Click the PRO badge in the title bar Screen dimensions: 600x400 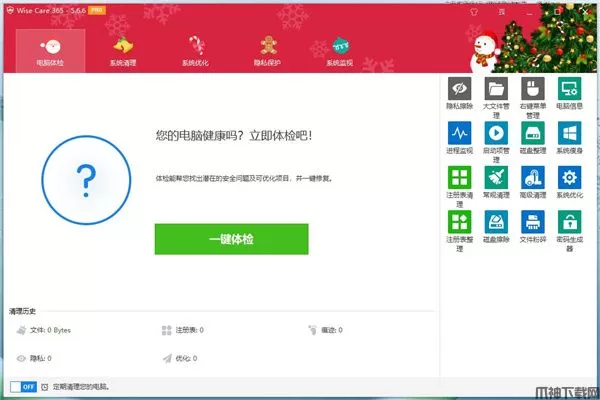97,10
